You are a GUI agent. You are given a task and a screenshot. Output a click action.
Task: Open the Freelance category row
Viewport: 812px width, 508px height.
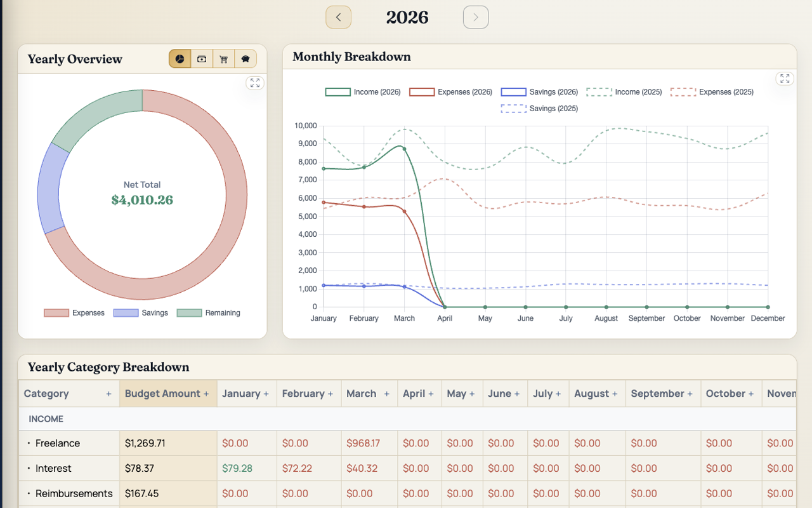click(58, 443)
